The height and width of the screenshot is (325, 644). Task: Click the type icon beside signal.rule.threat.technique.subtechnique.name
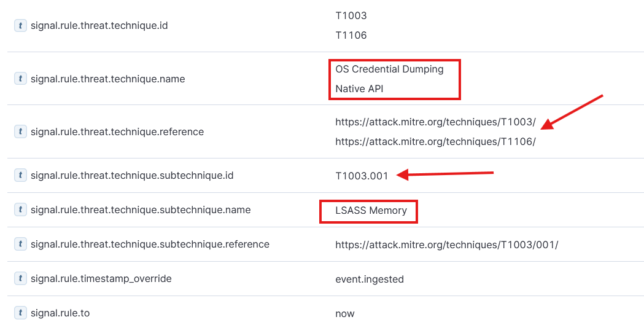point(20,209)
